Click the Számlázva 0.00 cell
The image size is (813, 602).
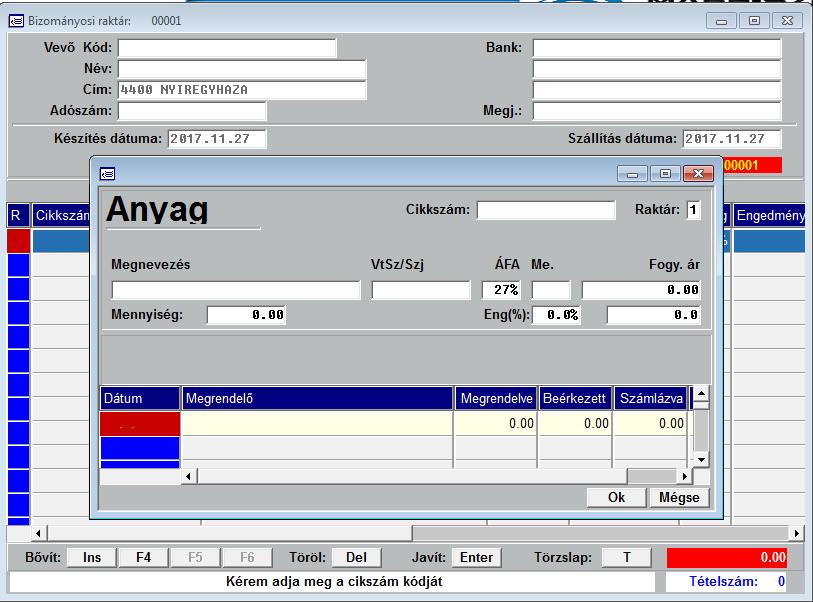[650, 424]
